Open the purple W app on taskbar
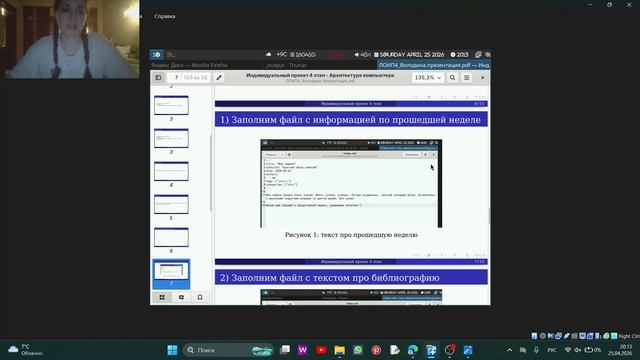The height and width of the screenshot is (360, 640). tap(303, 350)
